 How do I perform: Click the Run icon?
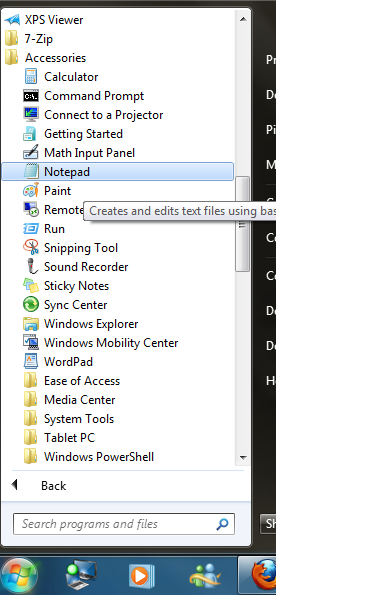31,228
